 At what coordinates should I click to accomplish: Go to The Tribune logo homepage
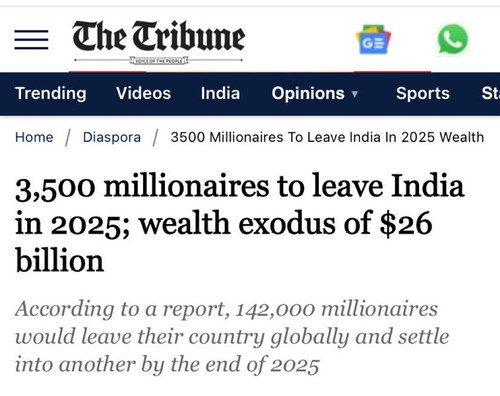[159, 41]
